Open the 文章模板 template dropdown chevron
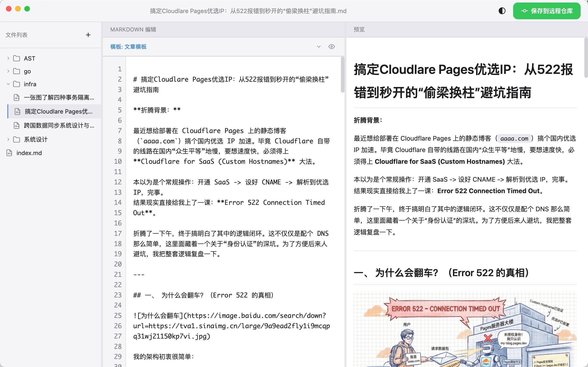The width and height of the screenshot is (588, 367). [319, 47]
